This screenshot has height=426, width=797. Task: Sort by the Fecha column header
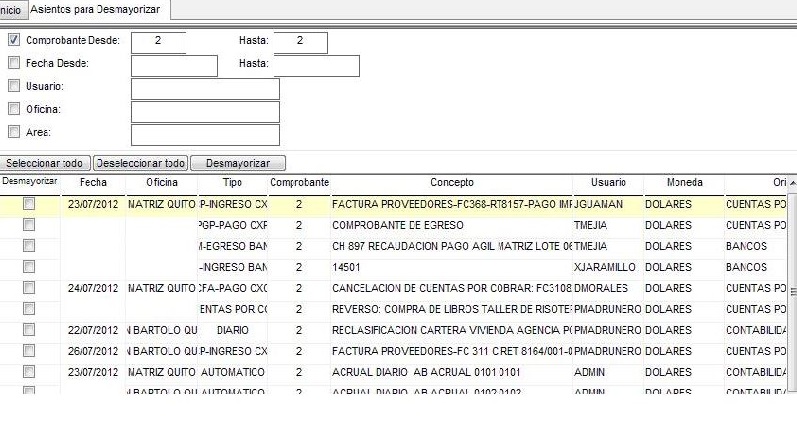pos(93,182)
